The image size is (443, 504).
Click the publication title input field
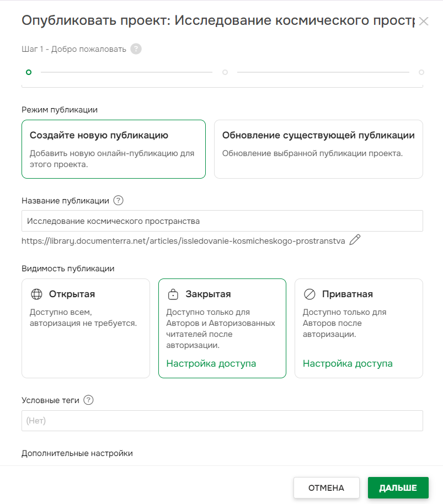221,221
